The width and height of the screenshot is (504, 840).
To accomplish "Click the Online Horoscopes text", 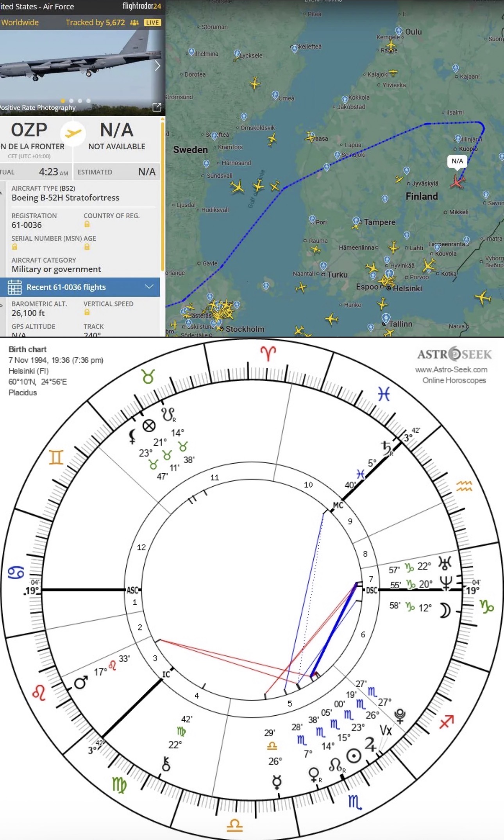I will tap(454, 380).
